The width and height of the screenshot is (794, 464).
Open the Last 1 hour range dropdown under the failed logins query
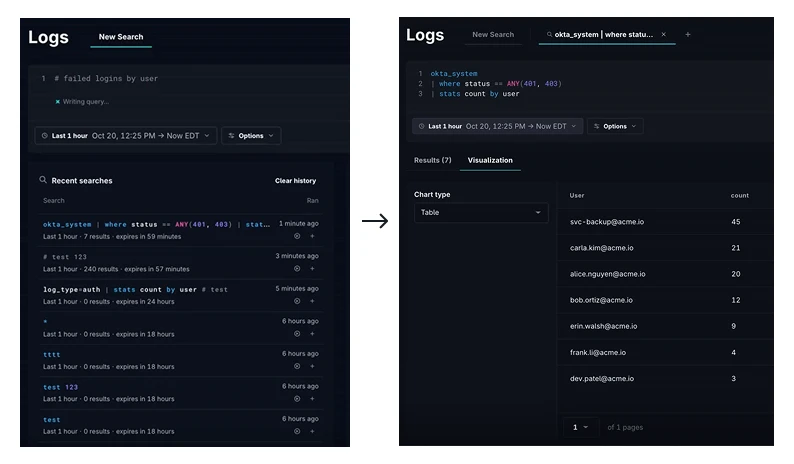point(126,136)
